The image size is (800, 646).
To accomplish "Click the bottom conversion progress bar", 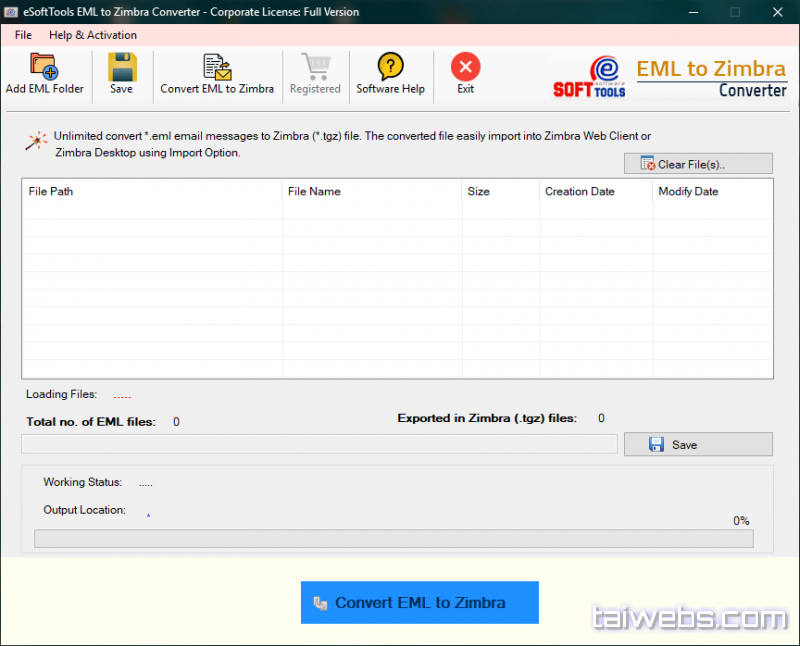I will click(393, 539).
